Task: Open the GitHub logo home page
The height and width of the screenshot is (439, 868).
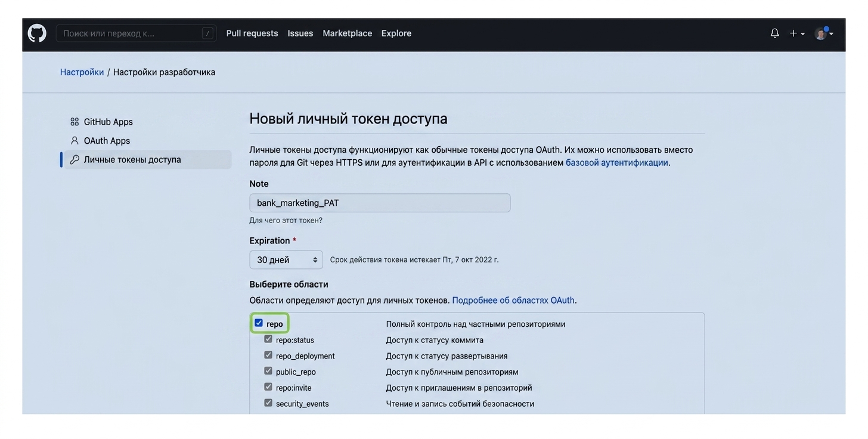Action: pyautogui.click(x=37, y=33)
